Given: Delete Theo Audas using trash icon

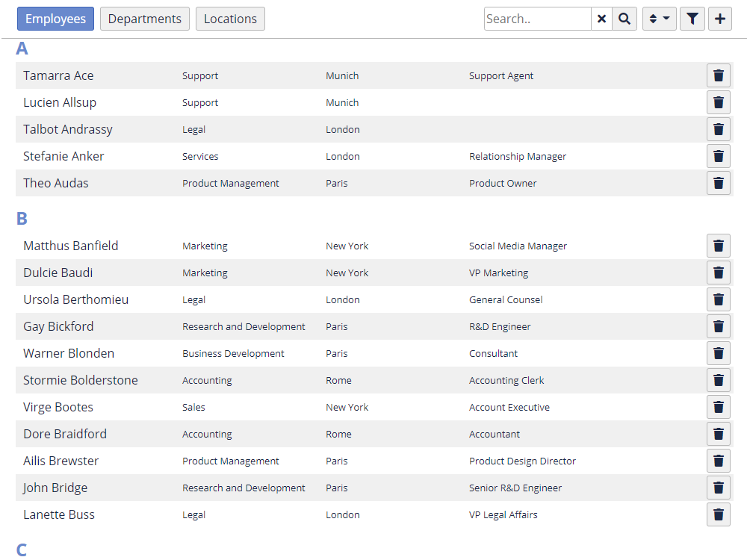Looking at the screenshot, I should click(718, 183).
